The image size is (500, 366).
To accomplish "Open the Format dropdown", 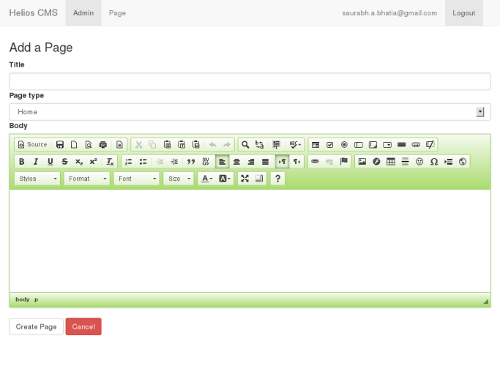I will click(87, 179).
